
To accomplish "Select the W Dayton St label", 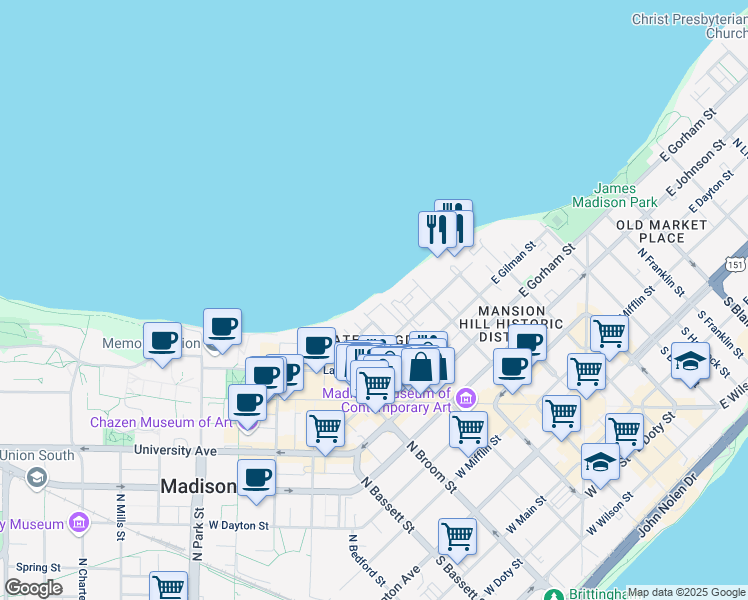I will (239, 526).
